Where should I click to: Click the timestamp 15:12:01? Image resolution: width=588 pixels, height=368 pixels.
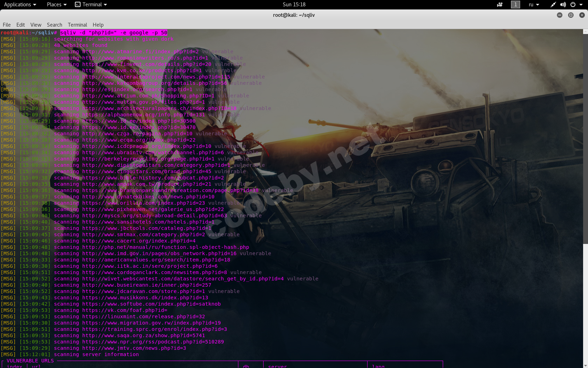(35, 354)
